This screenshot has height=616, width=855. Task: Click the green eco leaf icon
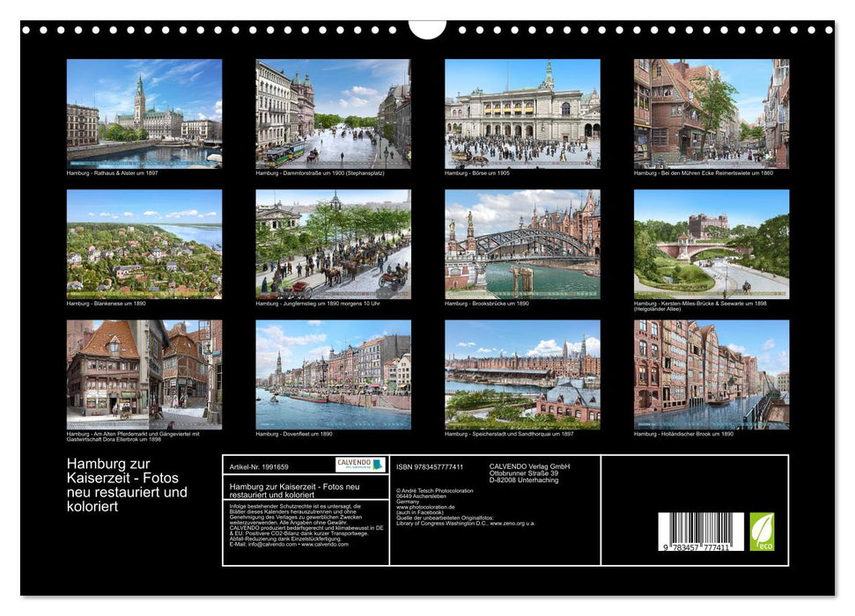[x=763, y=529]
